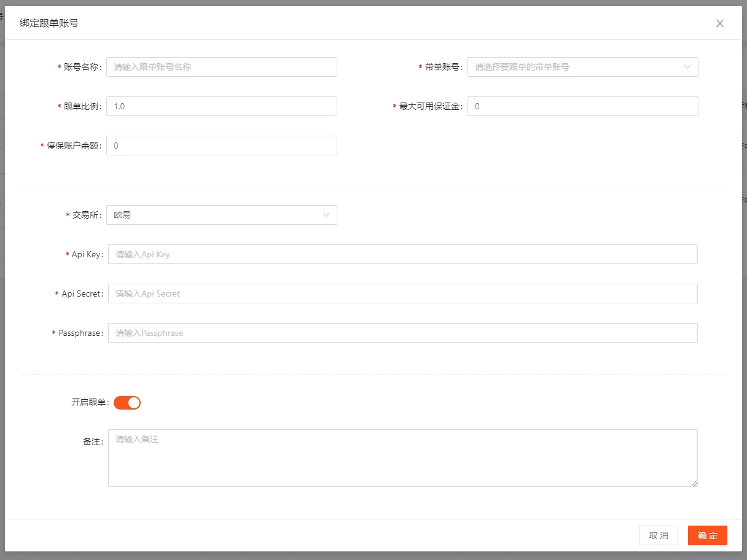Viewport: 747px width, 560px height.
Task: Click the resize handle of 备注 textarea
Action: pyautogui.click(x=694, y=483)
